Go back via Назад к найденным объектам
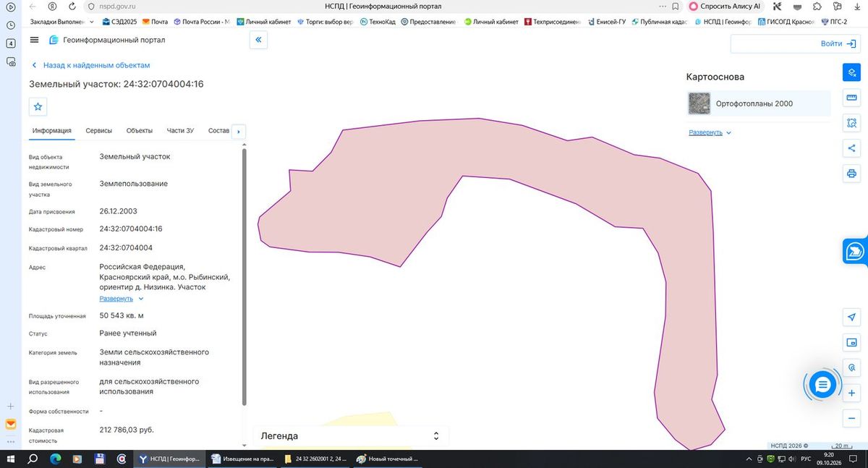 pos(90,65)
